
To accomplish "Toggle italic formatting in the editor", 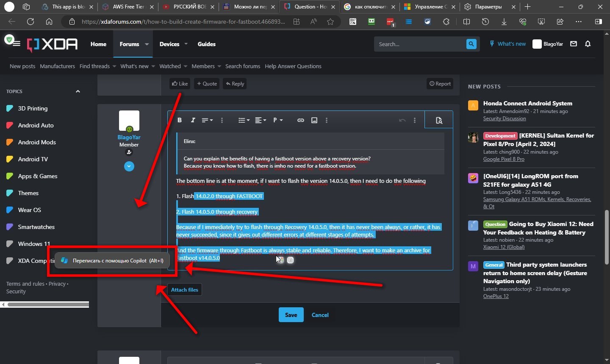I will tap(193, 120).
